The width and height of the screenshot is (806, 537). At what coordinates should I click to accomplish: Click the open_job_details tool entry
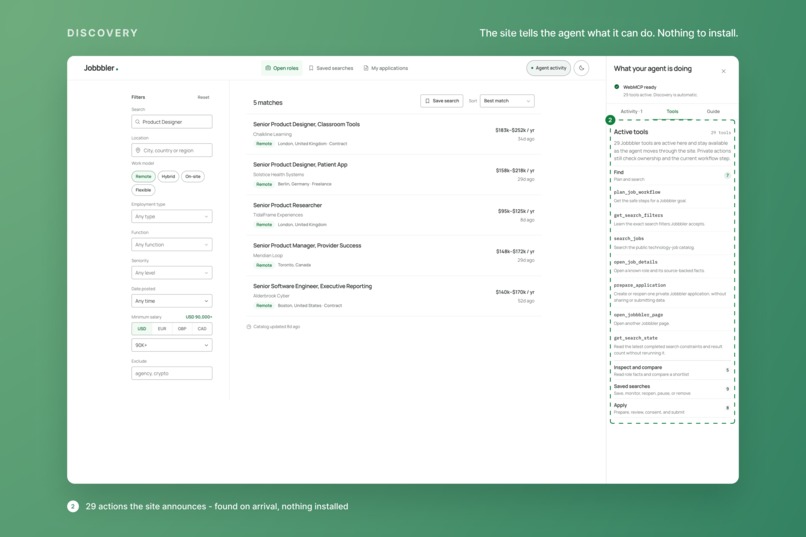click(x=672, y=266)
